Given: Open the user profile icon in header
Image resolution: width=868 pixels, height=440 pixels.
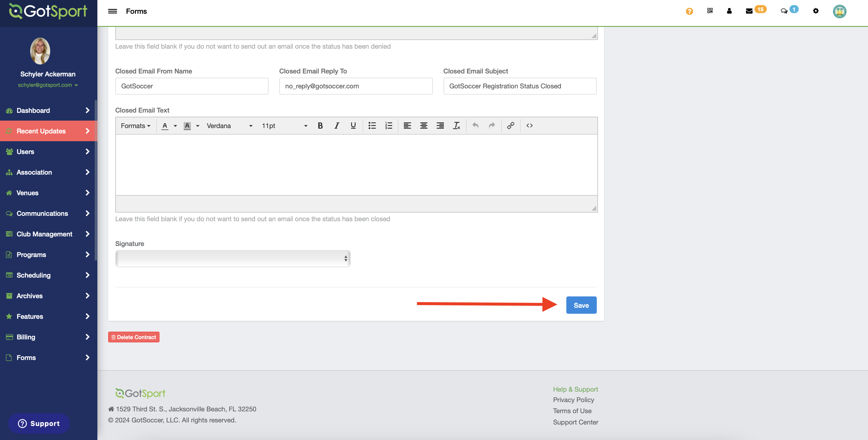Looking at the screenshot, I should (729, 11).
